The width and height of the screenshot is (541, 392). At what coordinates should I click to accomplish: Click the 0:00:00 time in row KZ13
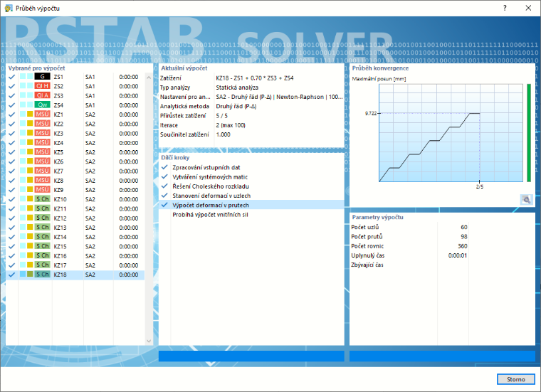tap(129, 228)
